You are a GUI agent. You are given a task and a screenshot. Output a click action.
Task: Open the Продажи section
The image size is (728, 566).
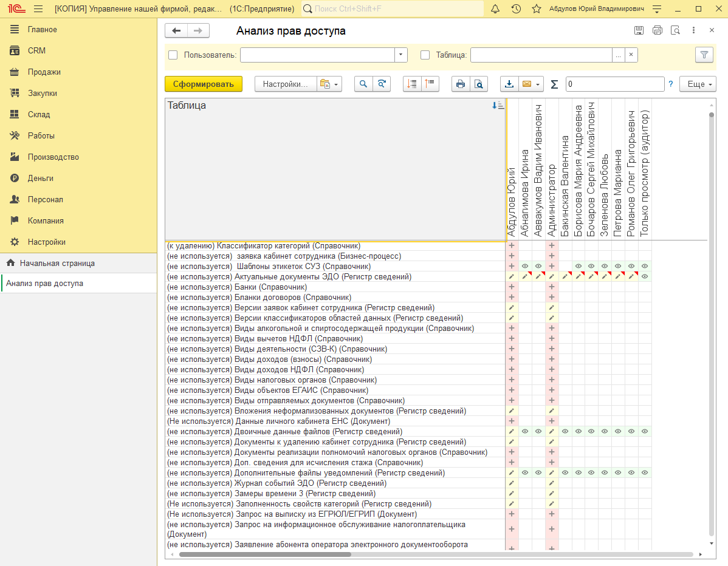click(x=44, y=72)
